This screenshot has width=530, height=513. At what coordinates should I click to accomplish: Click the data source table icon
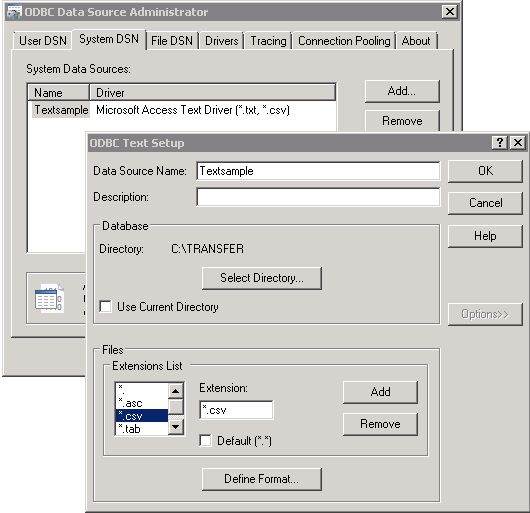(49, 298)
